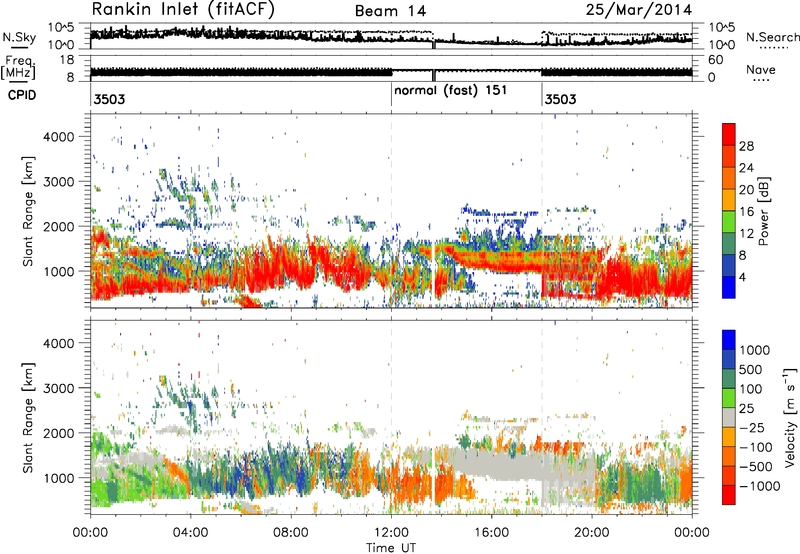Select the "N.Sky" legend label
Image resolution: width=800 pixels, height=554 pixels.
point(19,37)
